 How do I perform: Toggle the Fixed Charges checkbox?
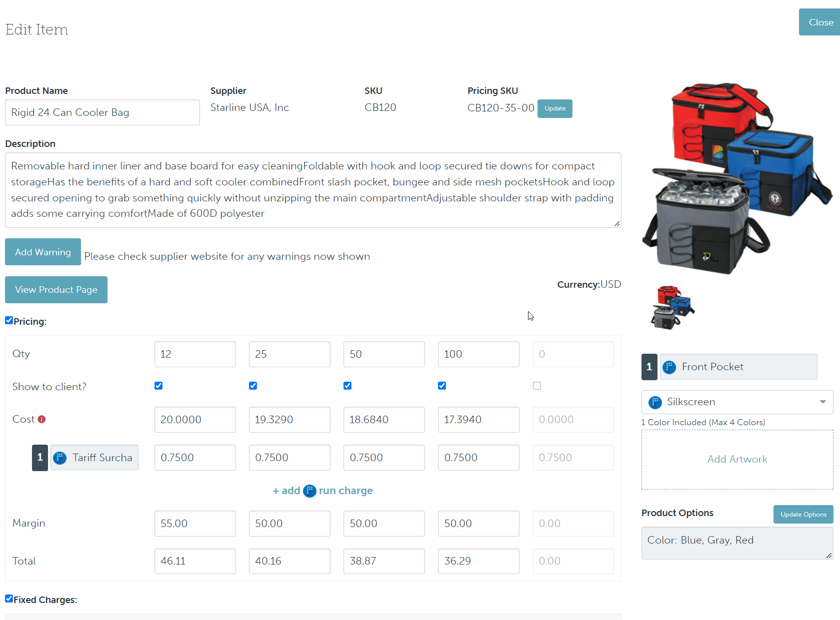click(9, 599)
